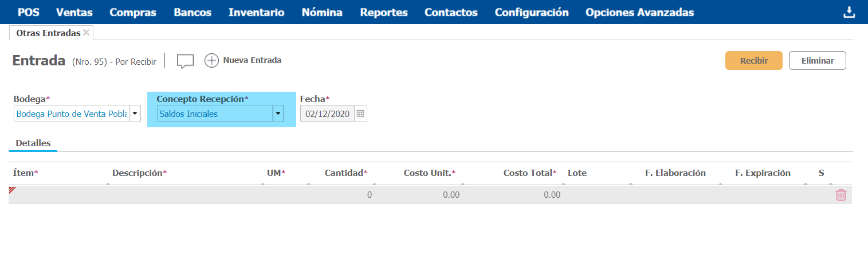Click the Eliminar button
This screenshot has width=868, height=270.
coord(817,61)
